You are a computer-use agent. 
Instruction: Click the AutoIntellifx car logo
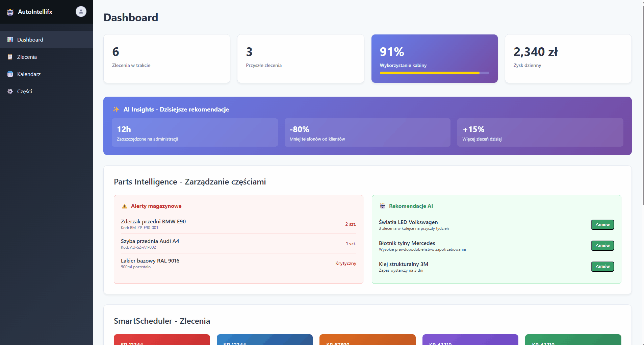[10, 11]
